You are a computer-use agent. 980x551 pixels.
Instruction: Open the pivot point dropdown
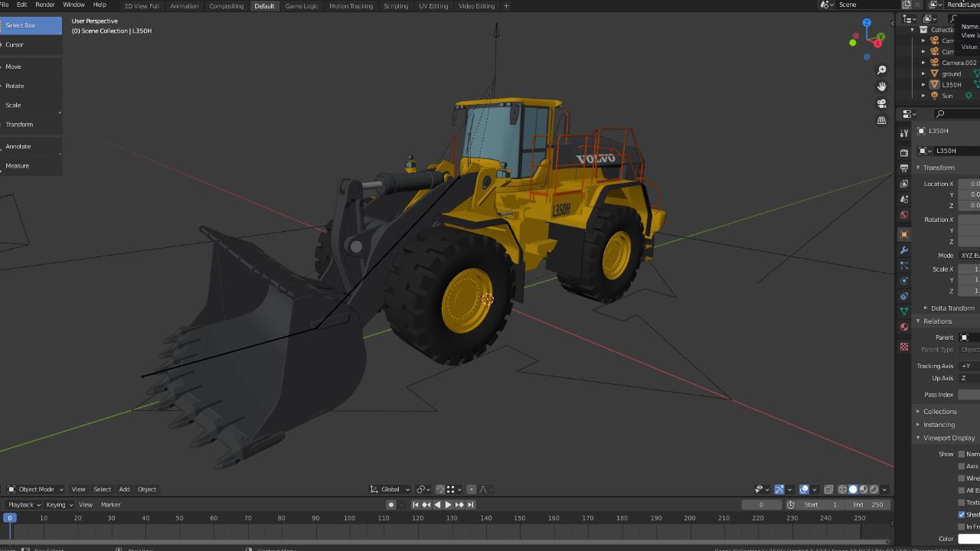click(x=423, y=489)
